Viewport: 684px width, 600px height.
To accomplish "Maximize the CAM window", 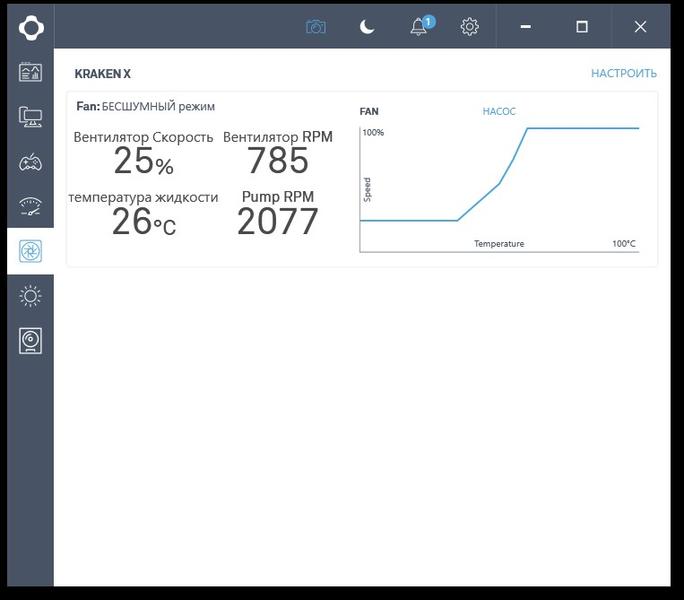I will (x=582, y=27).
